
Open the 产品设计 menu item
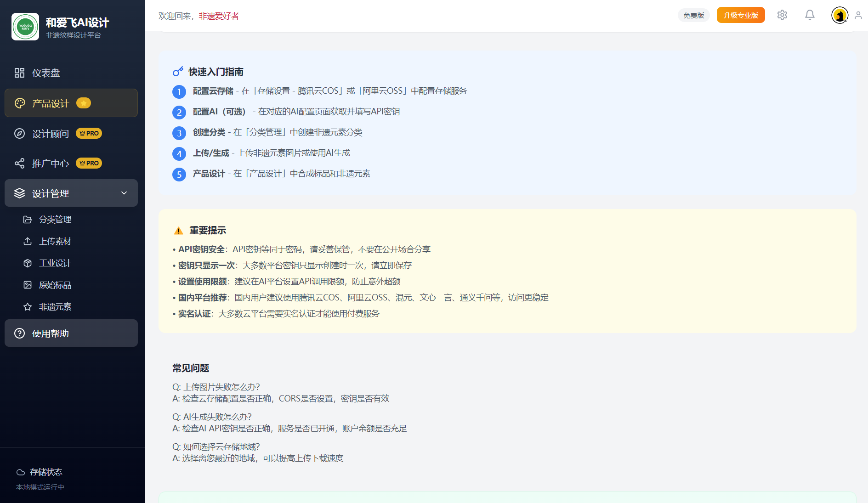click(71, 103)
